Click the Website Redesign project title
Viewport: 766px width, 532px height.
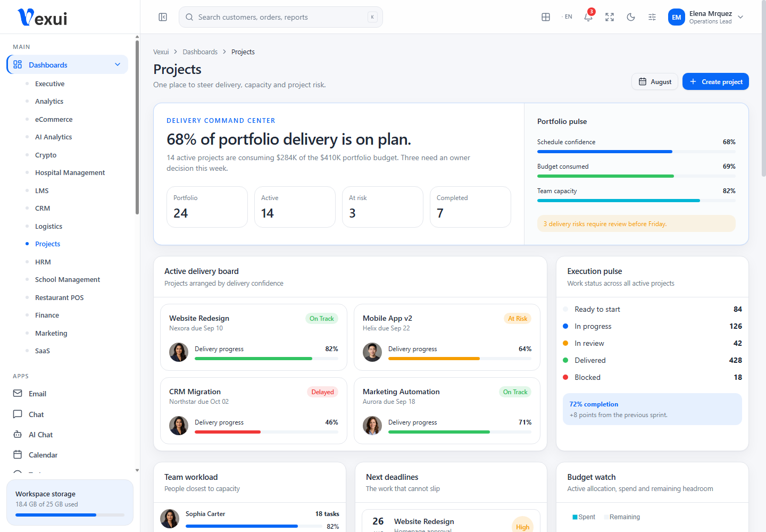point(199,318)
